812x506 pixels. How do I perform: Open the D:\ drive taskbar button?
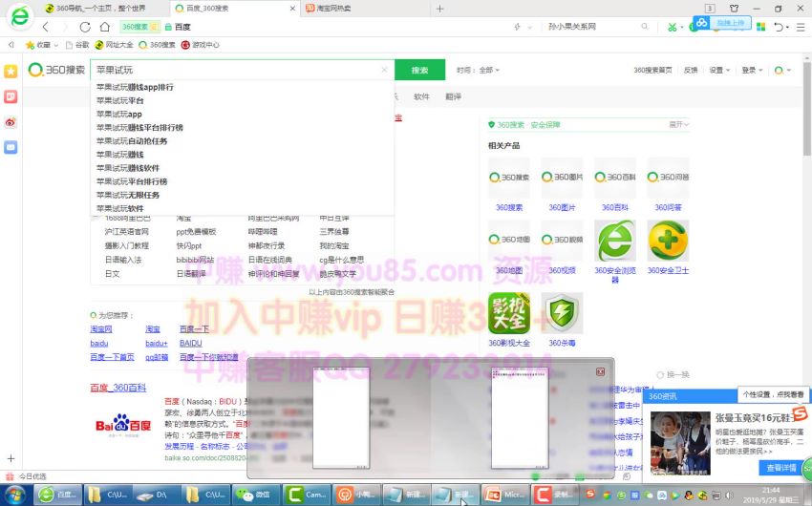157,495
